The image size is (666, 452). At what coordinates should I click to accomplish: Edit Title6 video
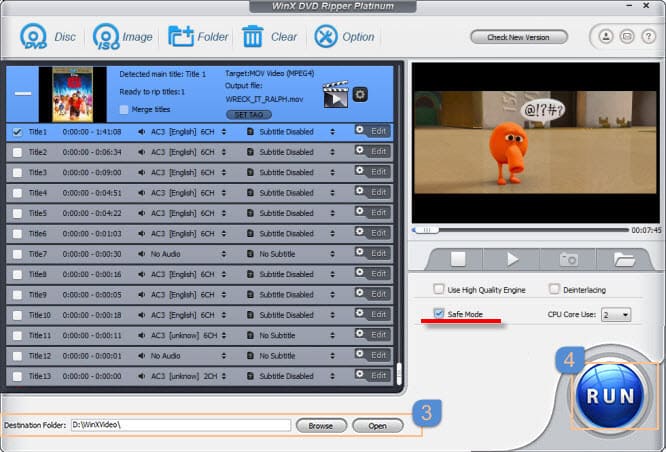[x=373, y=233]
